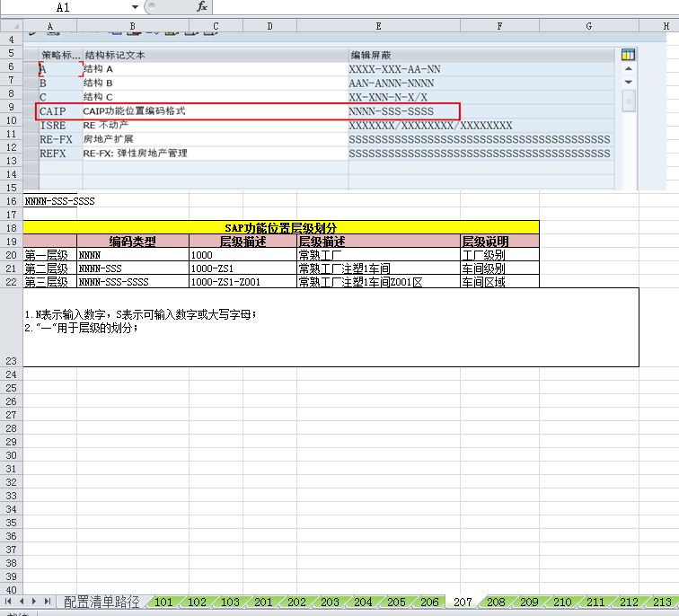Click edit mask XXXX-XXX-AA-NN
This screenshot has width=679, height=616.
click(394, 69)
